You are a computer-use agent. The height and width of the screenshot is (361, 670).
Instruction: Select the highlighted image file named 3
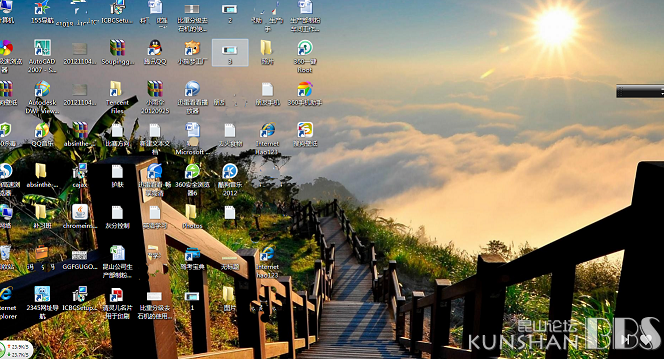coord(230,52)
